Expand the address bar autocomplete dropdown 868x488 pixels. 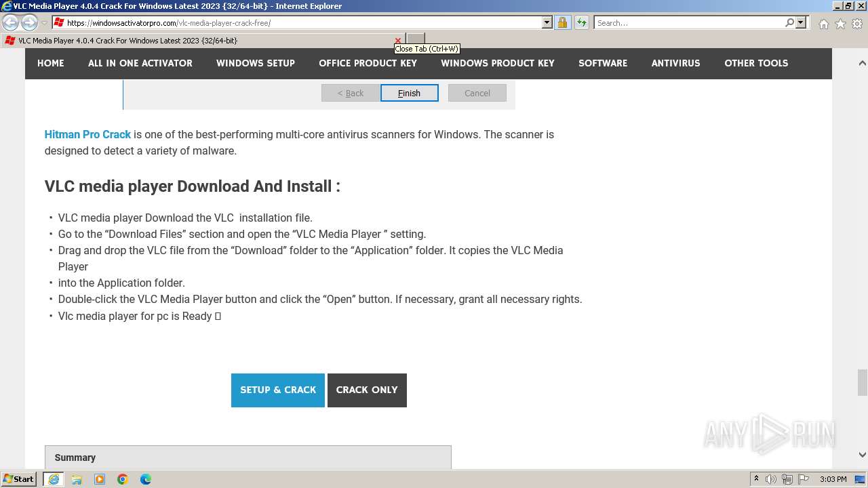(x=547, y=23)
